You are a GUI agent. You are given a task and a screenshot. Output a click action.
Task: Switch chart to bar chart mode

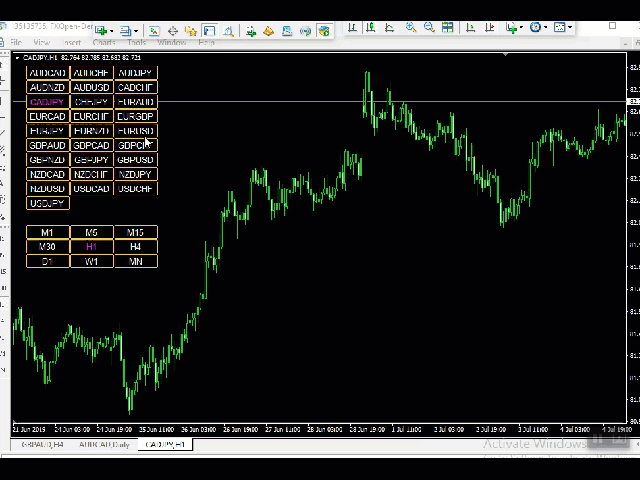(x=352, y=27)
